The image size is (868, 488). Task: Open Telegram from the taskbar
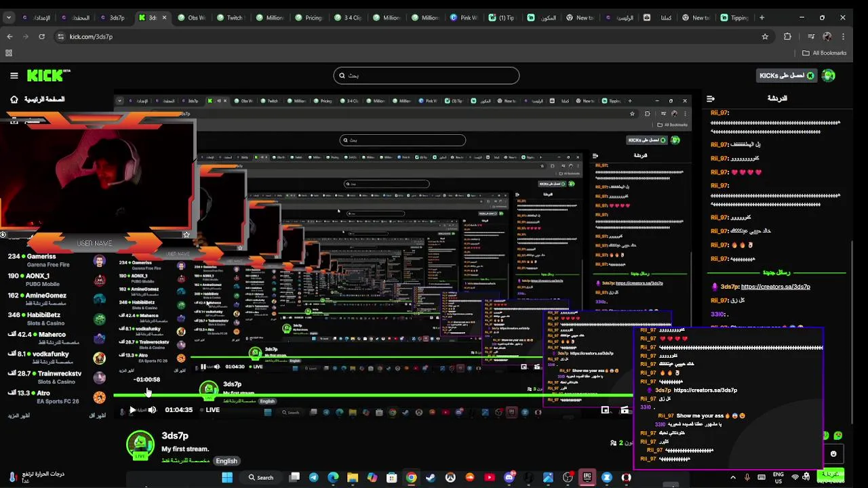point(313,477)
